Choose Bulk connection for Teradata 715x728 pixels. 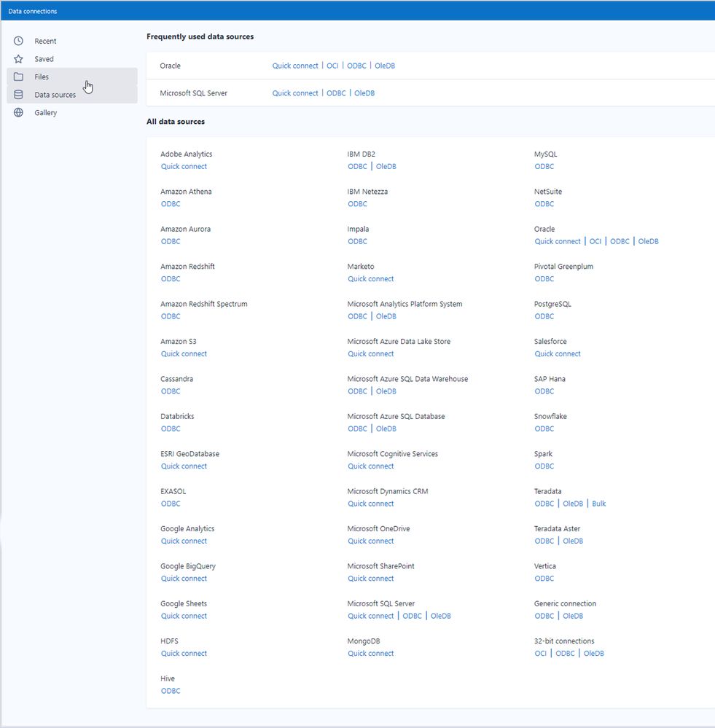(599, 504)
